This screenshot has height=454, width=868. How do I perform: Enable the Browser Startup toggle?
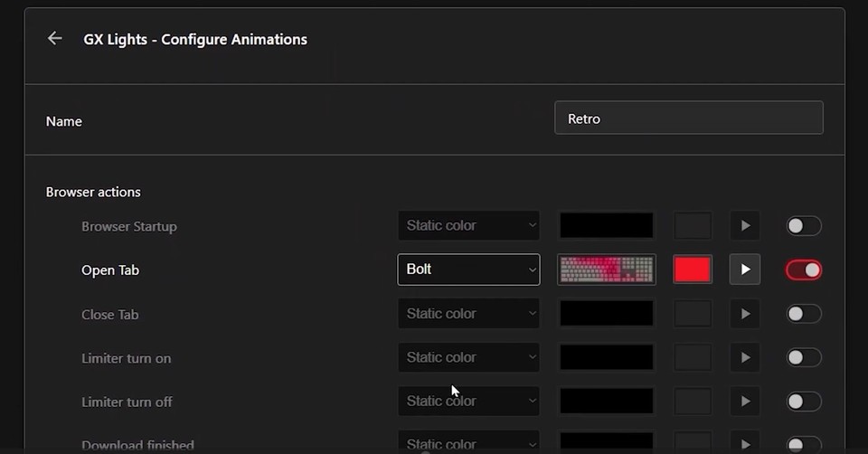pyautogui.click(x=804, y=225)
